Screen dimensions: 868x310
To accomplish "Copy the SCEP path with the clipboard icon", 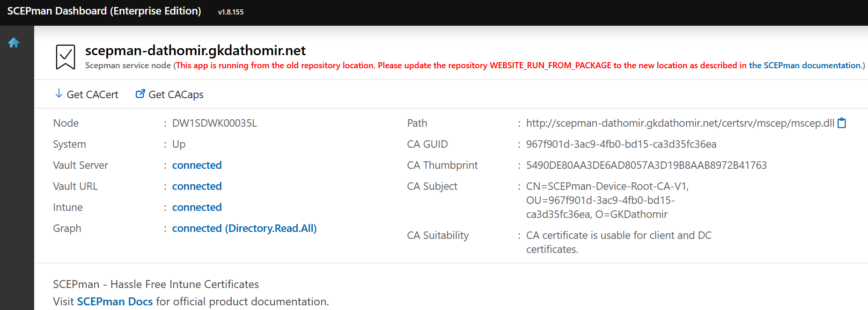I will pyautogui.click(x=842, y=123).
